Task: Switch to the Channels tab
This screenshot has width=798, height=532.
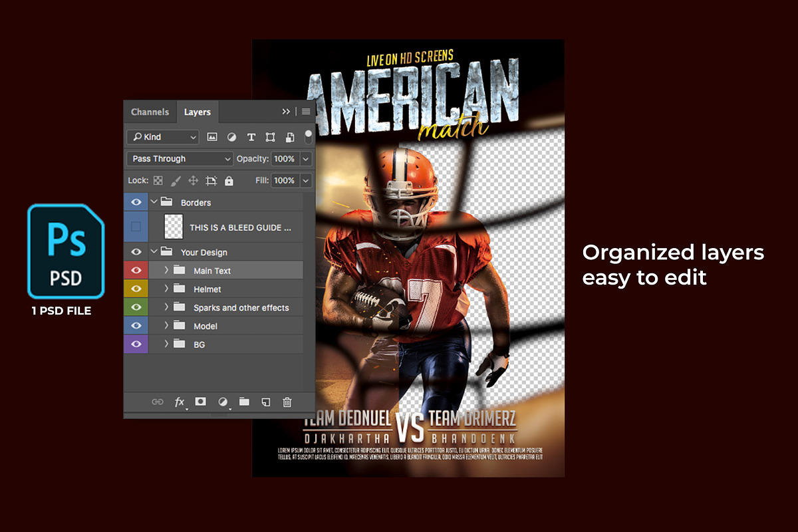Action: click(x=150, y=112)
